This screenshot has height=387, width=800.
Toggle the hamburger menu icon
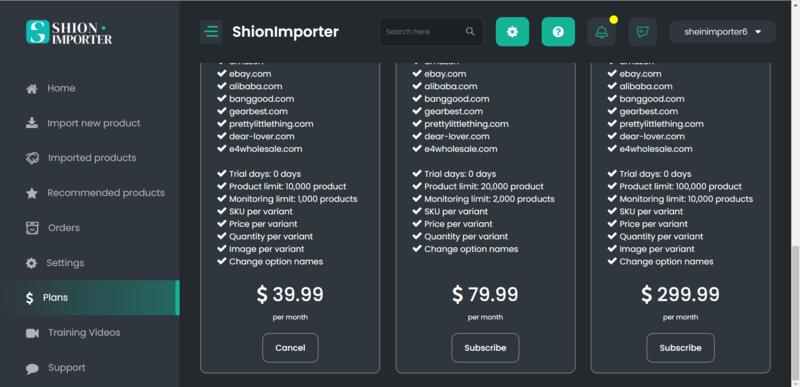pos(211,32)
